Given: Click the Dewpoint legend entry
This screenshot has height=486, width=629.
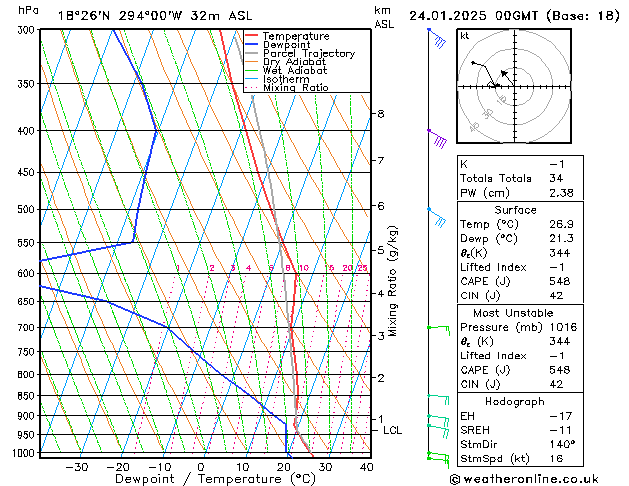Looking at the screenshot, I should click(x=278, y=45).
